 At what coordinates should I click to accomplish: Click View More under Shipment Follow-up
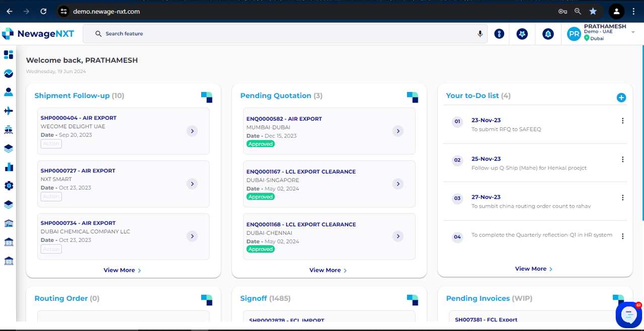pos(122,270)
